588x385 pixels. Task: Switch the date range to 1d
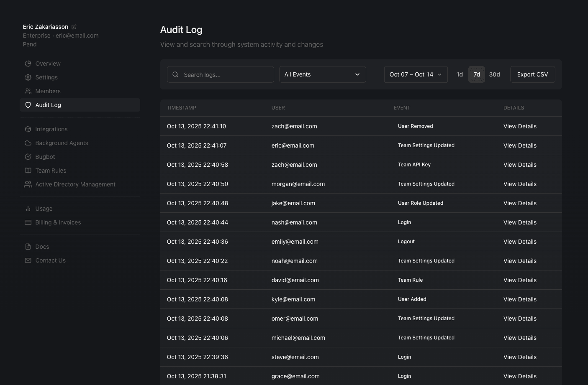[x=460, y=74]
